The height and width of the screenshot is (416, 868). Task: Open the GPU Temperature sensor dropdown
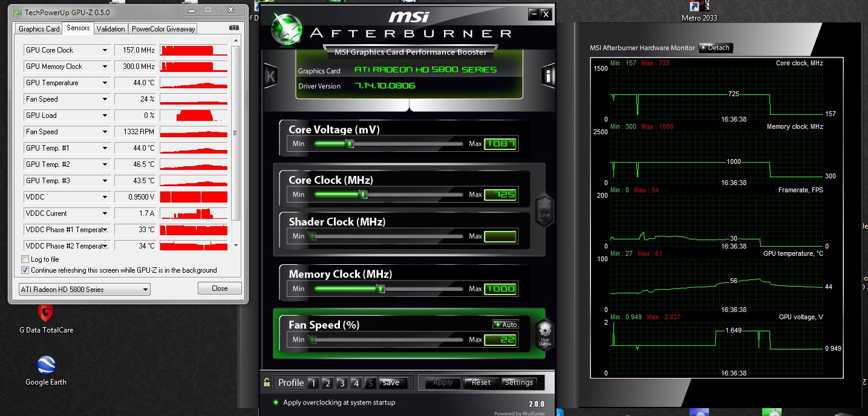105,83
